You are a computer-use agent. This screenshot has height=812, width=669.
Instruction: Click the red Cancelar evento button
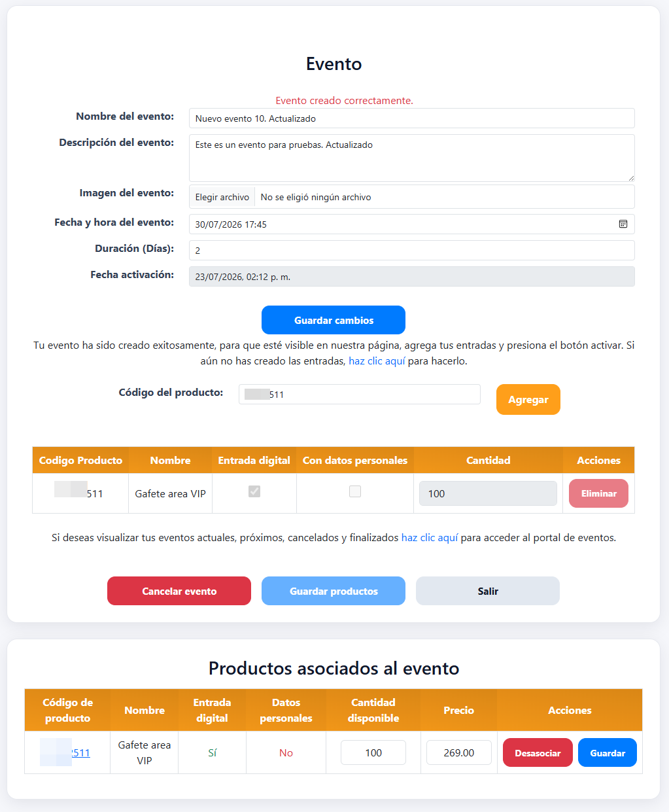(179, 591)
